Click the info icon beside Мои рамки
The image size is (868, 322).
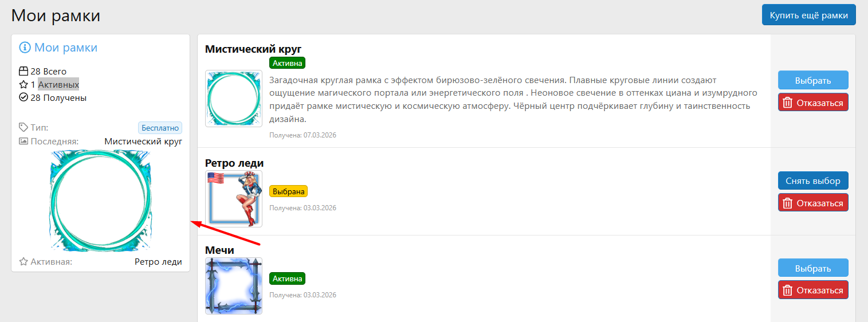pos(25,48)
